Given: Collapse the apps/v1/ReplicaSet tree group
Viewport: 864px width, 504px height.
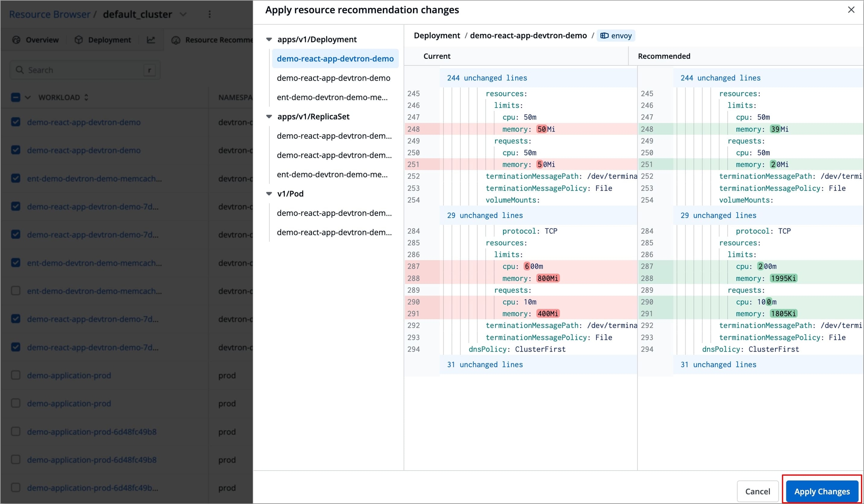Looking at the screenshot, I should coord(269,117).
